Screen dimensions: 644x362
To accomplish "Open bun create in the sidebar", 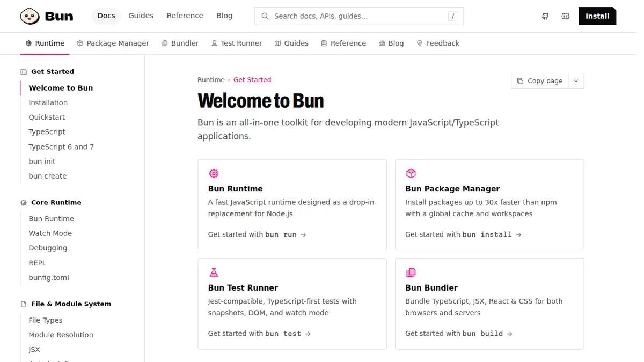I will [x=48, y=176].
